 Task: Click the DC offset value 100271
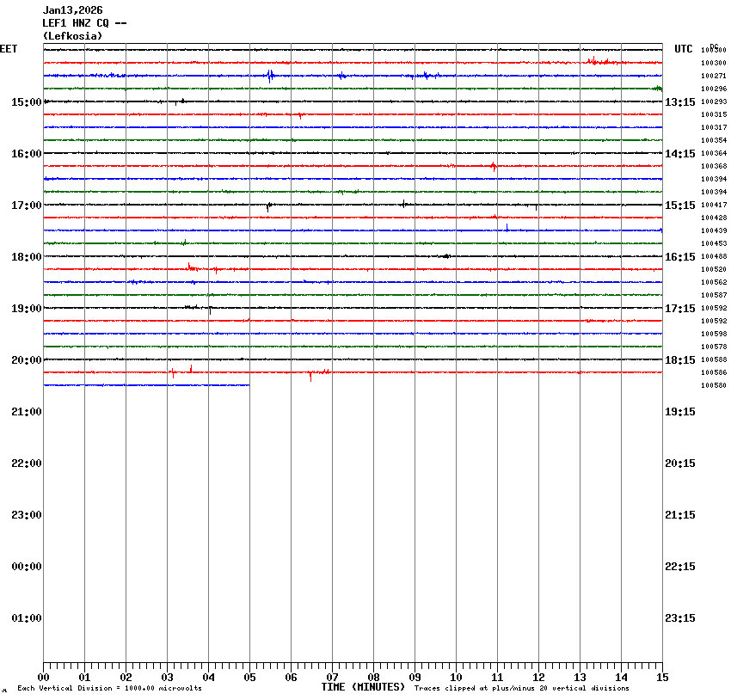[714, 76]
